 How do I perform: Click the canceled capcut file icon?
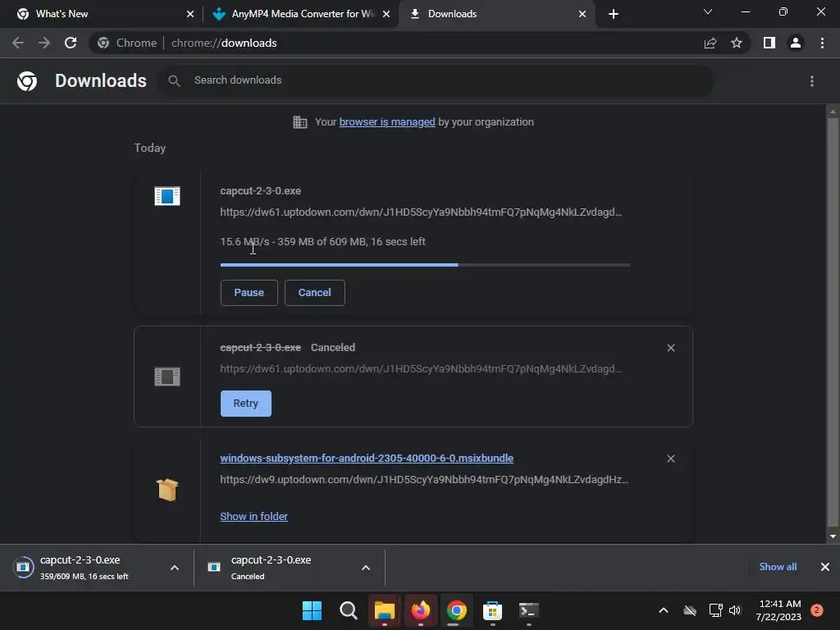coord(167,377)
